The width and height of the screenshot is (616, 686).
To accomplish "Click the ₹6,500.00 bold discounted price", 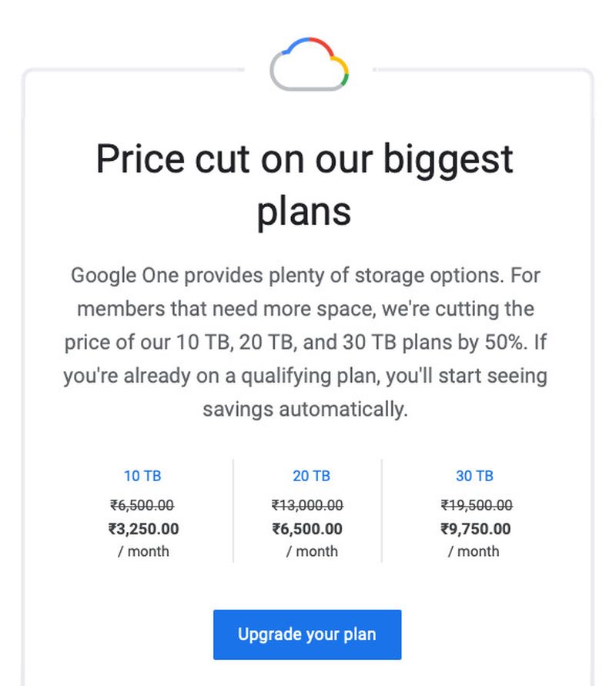I will click(x=307, y=529).
